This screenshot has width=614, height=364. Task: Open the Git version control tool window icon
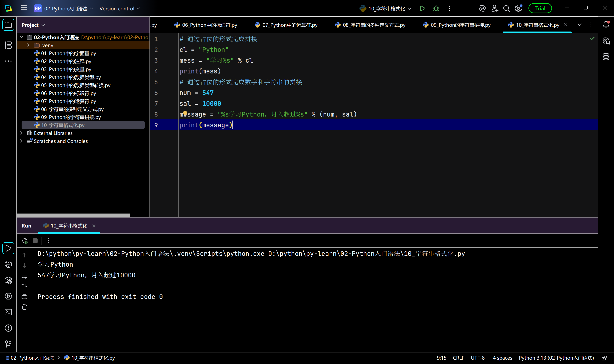point(8,344)
